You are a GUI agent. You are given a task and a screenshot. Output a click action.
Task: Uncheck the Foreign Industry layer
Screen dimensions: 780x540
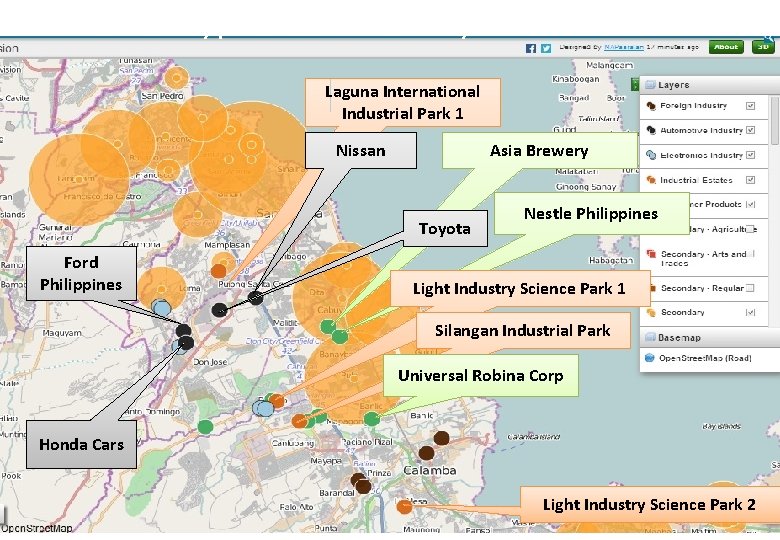click(x=750, y=106)
